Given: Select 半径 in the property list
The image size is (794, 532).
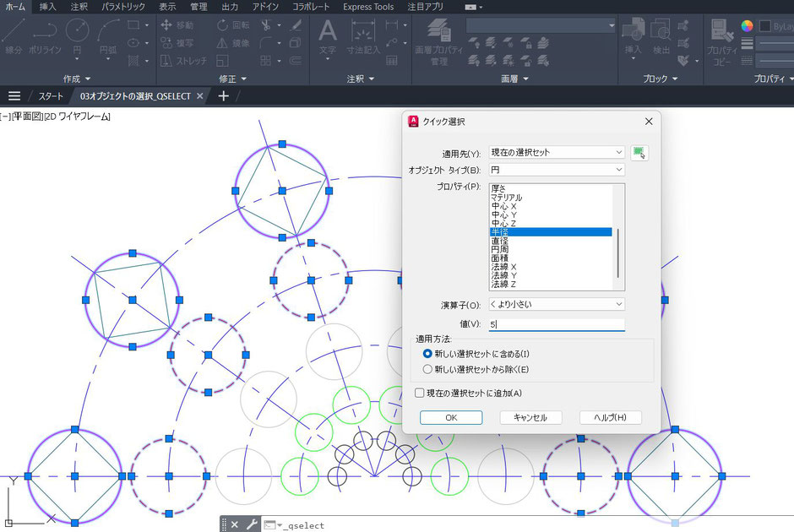Looking at the screenshot, I should (x=551, y=232).
